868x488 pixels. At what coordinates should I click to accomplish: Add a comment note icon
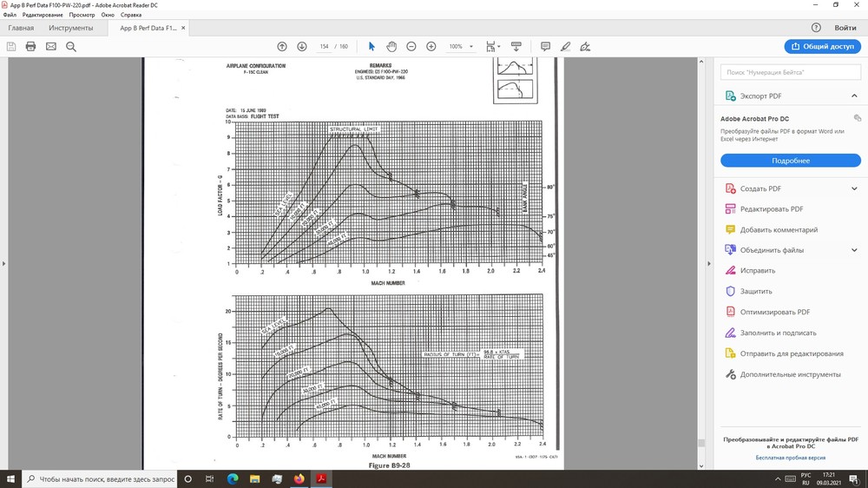pos(545,47)
